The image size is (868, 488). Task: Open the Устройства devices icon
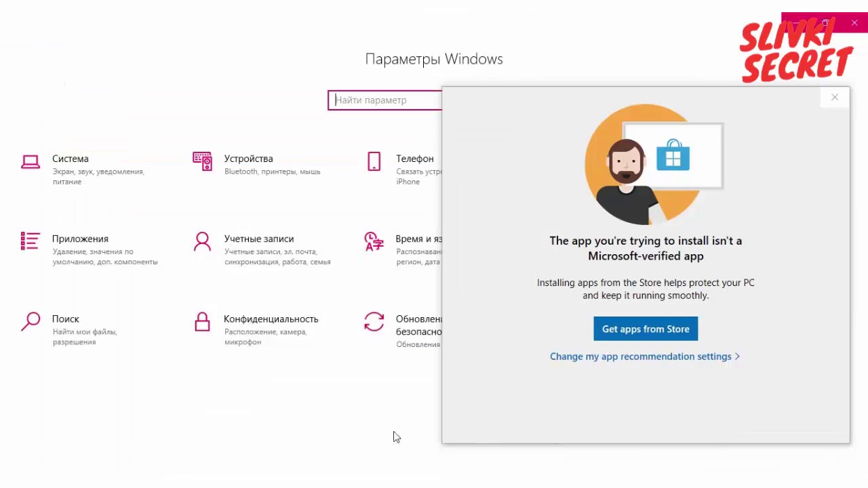[x=202, y=161]
